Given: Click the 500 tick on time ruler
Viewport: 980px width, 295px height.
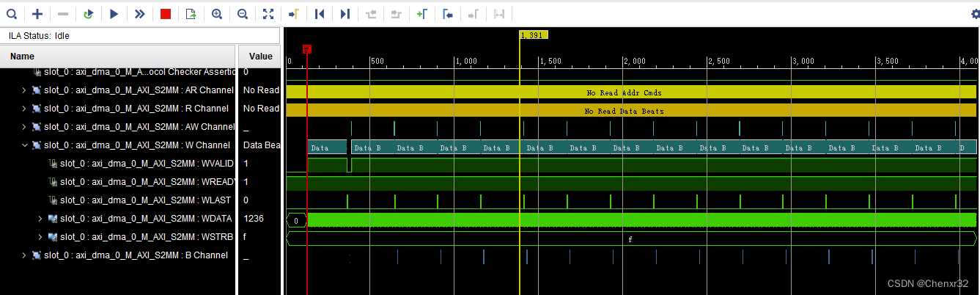Looking at the screenshot, I should point(377,61).
